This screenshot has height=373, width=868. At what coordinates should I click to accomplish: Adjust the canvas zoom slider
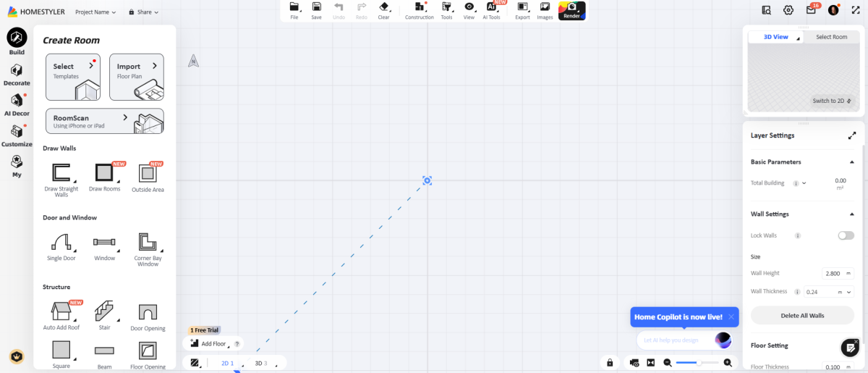click(698, 362)
